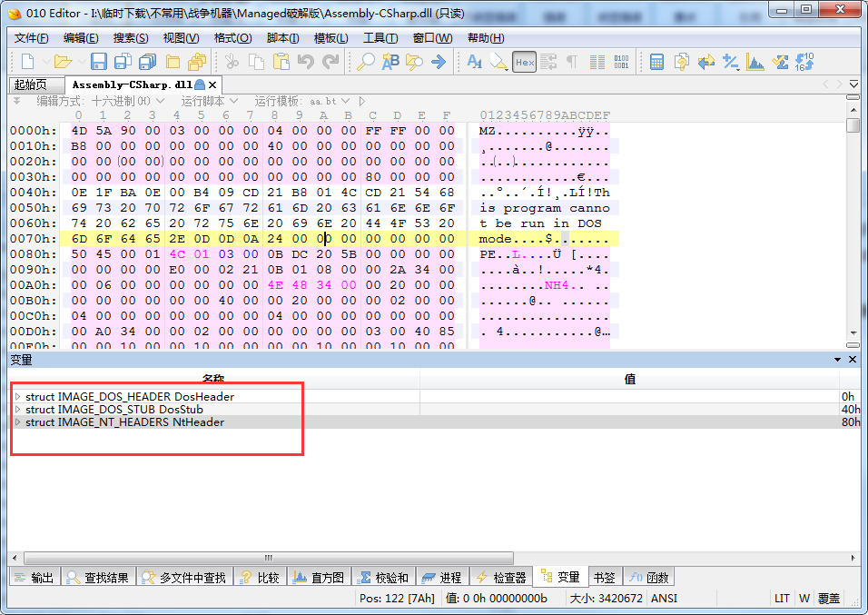Open the hex operations plus-minus icon
Screen dimensions: 868x615
pos(731,62)
